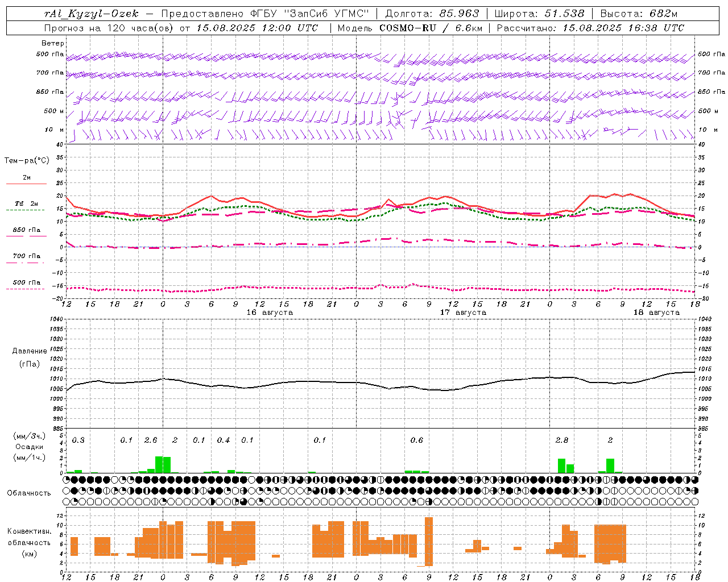Click the red 2м temperature legend line
728x582 pixels.
[26, 184]
